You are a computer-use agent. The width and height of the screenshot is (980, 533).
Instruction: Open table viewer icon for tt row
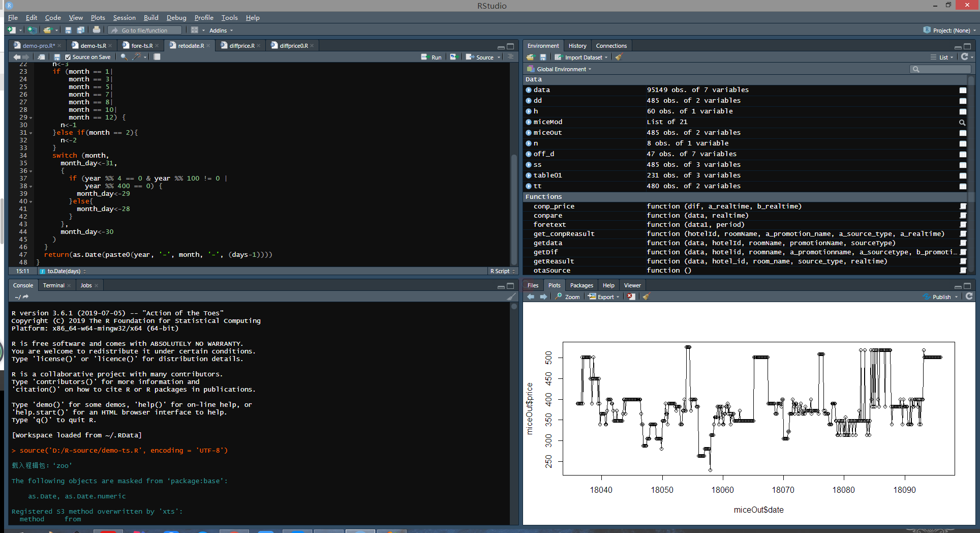(963, 187)
